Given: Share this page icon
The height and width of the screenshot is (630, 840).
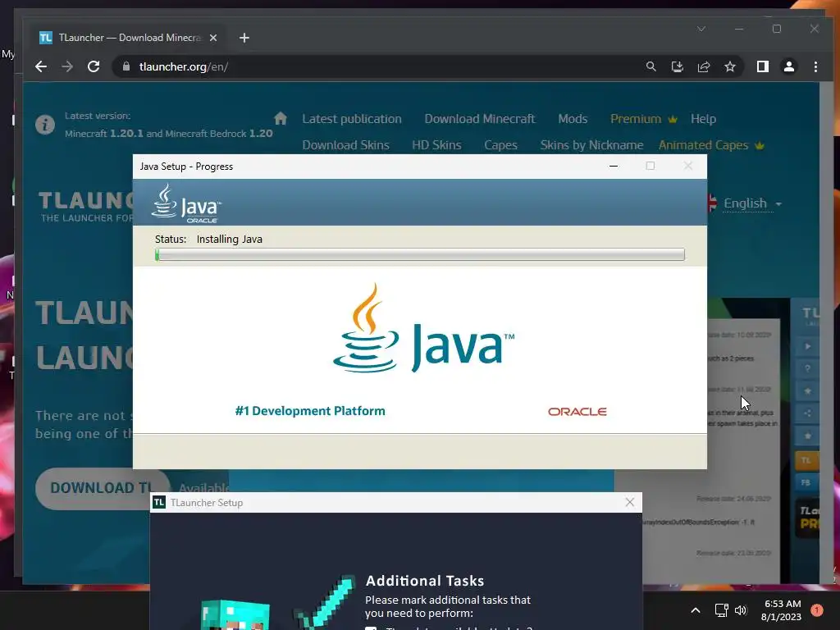Looking at the screenshot, I should point(703,66).
